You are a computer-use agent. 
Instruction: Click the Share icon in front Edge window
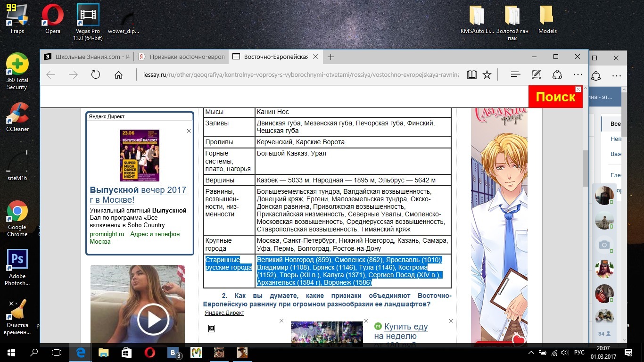(557, 74)
